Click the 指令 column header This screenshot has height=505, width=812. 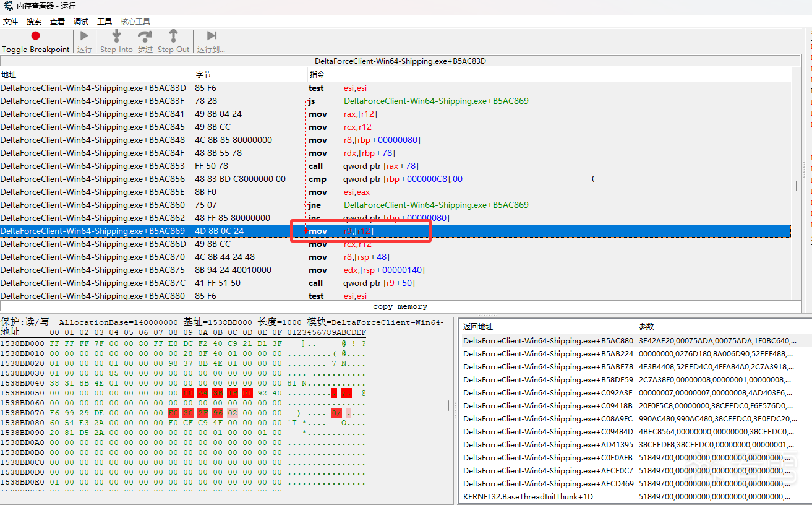pyautogui.click(x=450, y=75)
